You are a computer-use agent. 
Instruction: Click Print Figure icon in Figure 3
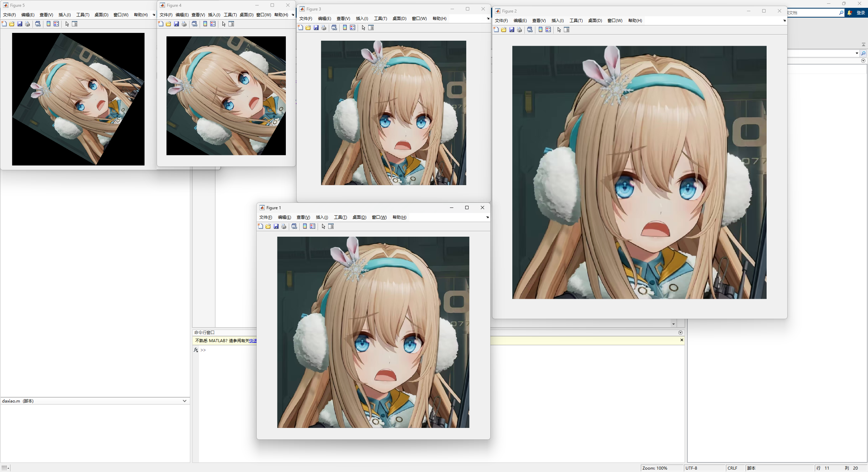click(x=324, y=28)
